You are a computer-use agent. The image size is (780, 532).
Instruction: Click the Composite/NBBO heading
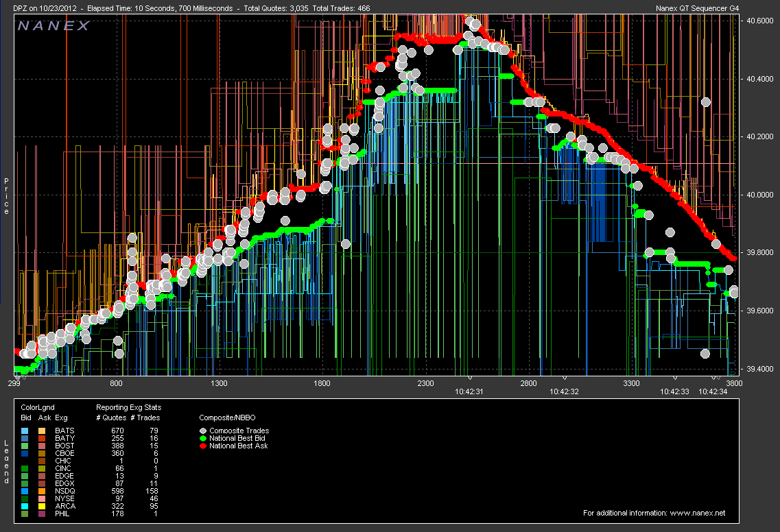(x=227, y=418)
